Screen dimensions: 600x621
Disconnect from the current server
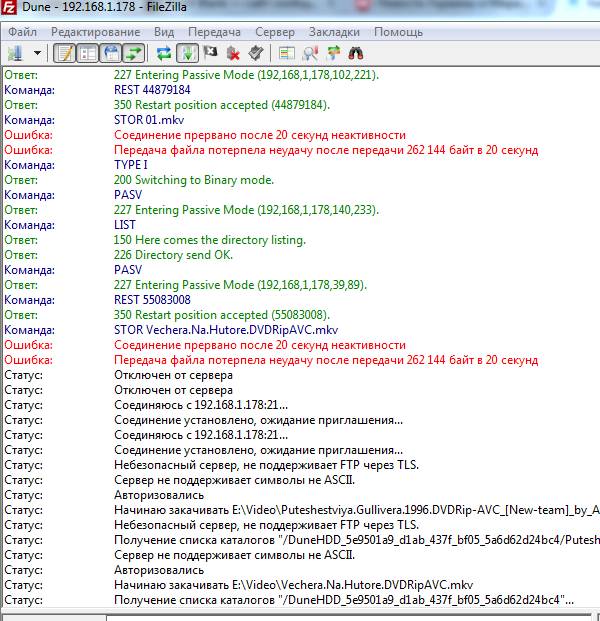233,52
